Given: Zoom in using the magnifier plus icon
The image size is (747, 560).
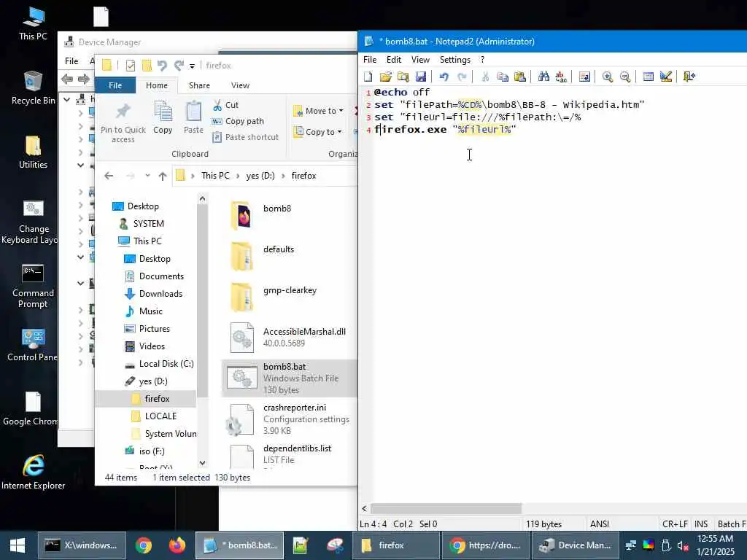Looking at the screenshot, I should (x=608, y=77).
